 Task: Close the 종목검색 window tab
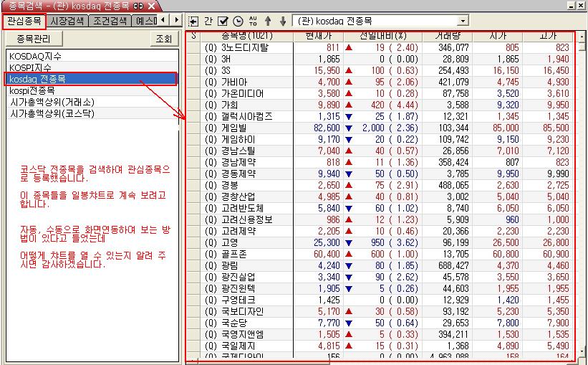tap(151, 6)
